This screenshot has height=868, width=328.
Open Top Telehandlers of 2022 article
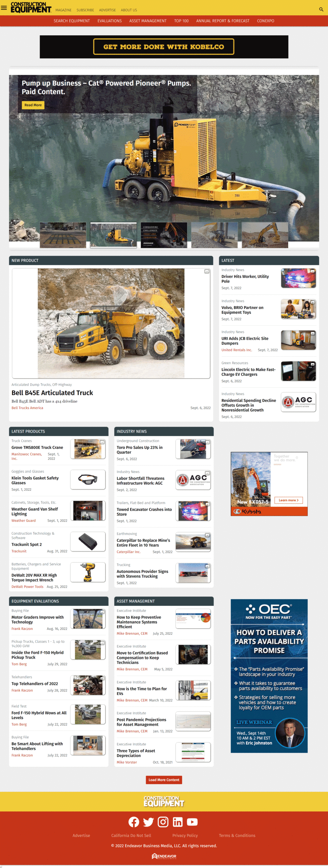pyautogui.click(x=35, y=684)
